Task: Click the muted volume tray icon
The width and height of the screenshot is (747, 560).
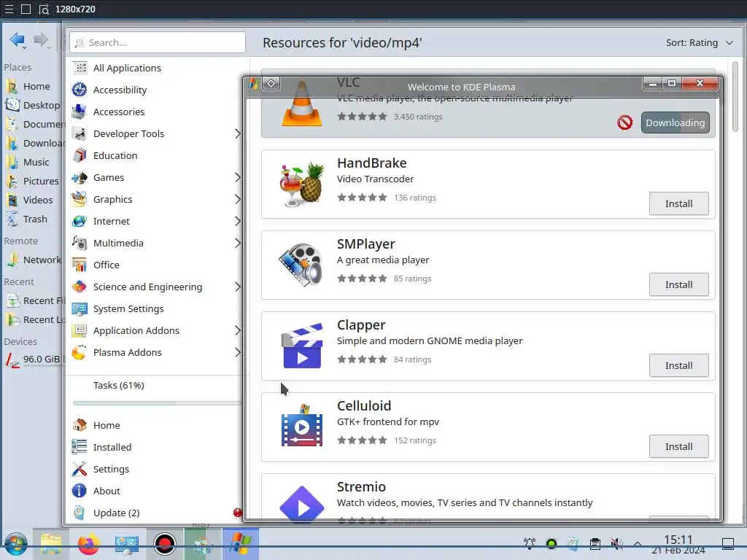Action: coord(616,543)
